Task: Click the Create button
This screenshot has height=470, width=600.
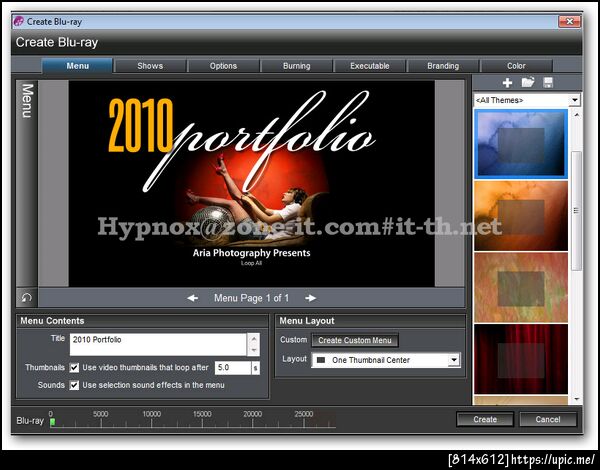Action: (485, 419)
